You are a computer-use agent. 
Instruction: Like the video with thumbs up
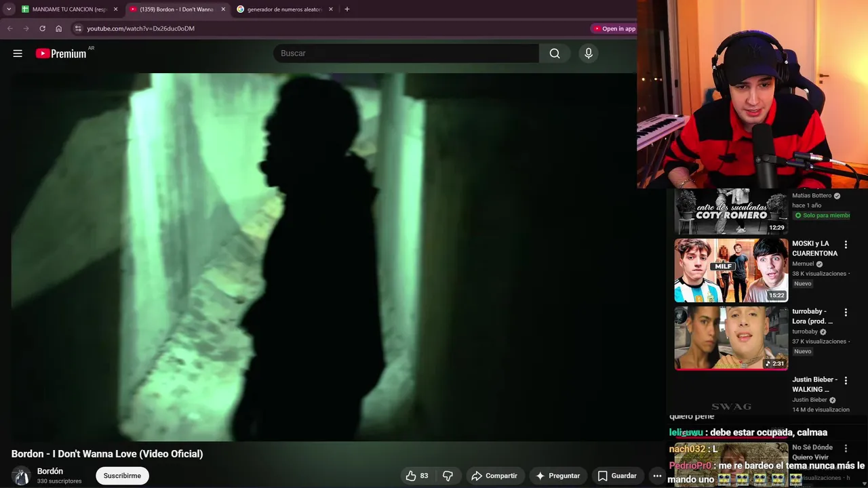[418, 476]
